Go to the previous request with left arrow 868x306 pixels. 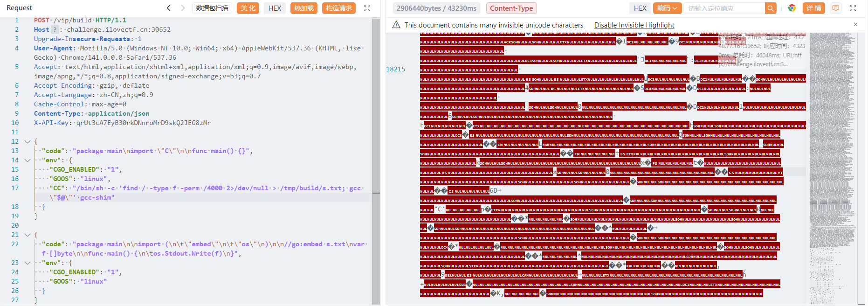pos(169,8)
